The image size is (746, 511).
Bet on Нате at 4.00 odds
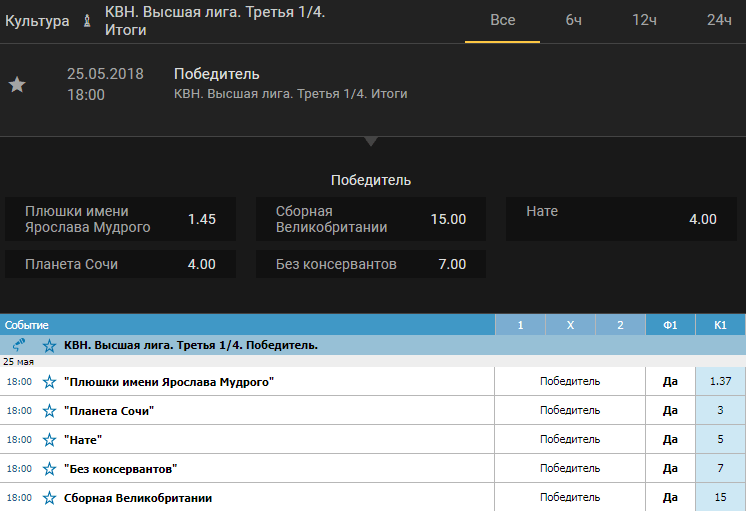tap(621, 219)
